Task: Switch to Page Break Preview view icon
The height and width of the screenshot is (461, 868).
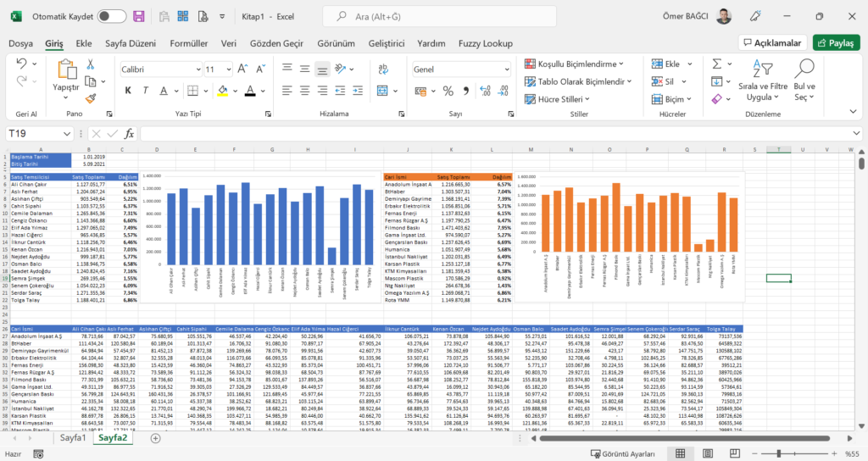Action: 735,454
